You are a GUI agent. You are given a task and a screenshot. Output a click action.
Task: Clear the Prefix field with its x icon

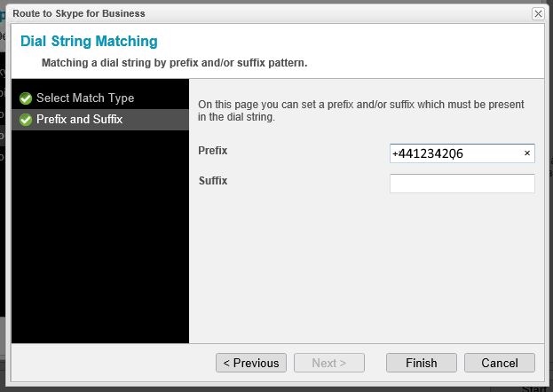[526, 153]
